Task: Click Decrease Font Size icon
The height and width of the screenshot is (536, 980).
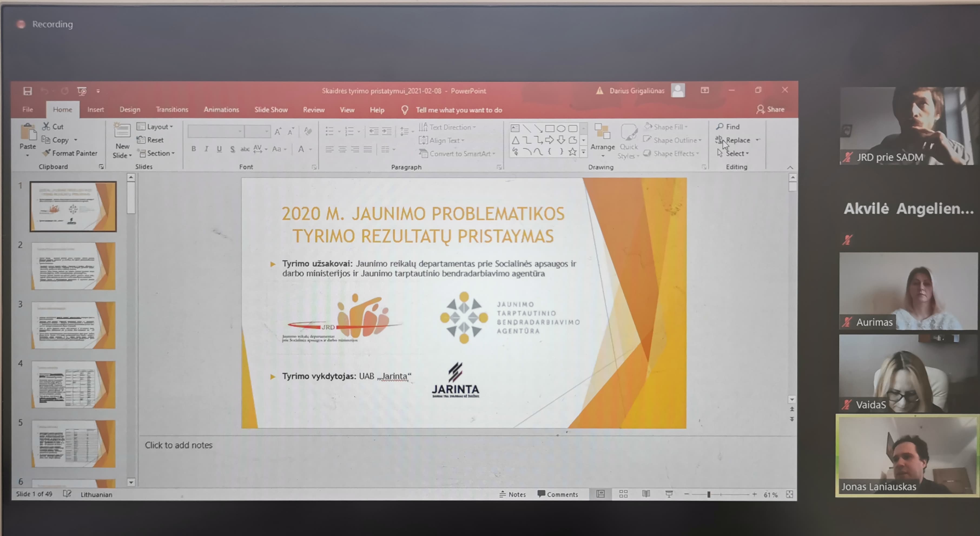Action: [291, 132]
